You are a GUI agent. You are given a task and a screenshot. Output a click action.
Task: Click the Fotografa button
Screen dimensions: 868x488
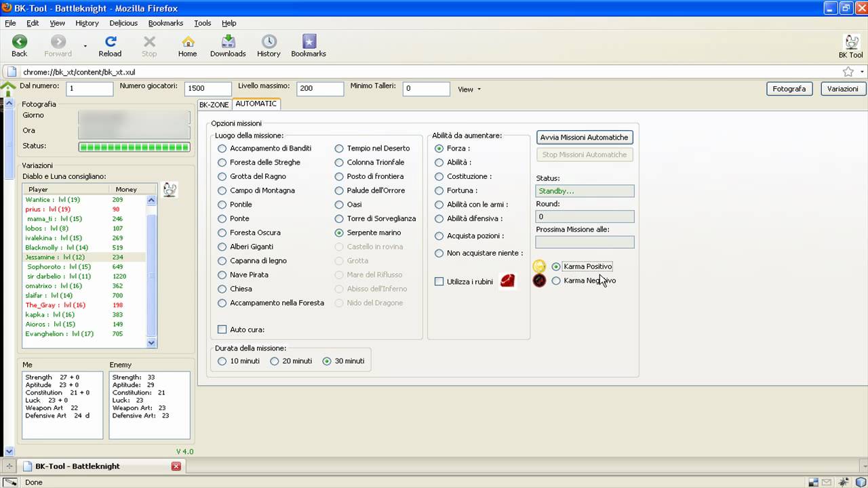click(789, 89)
